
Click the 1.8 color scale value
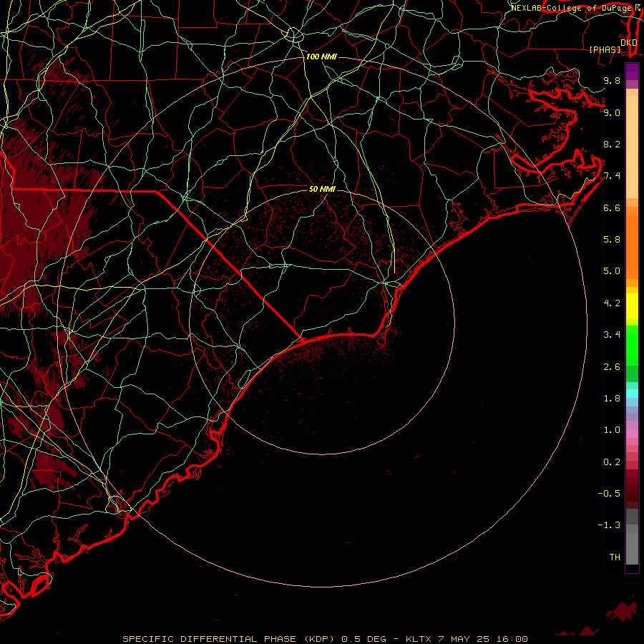(612, 399)
